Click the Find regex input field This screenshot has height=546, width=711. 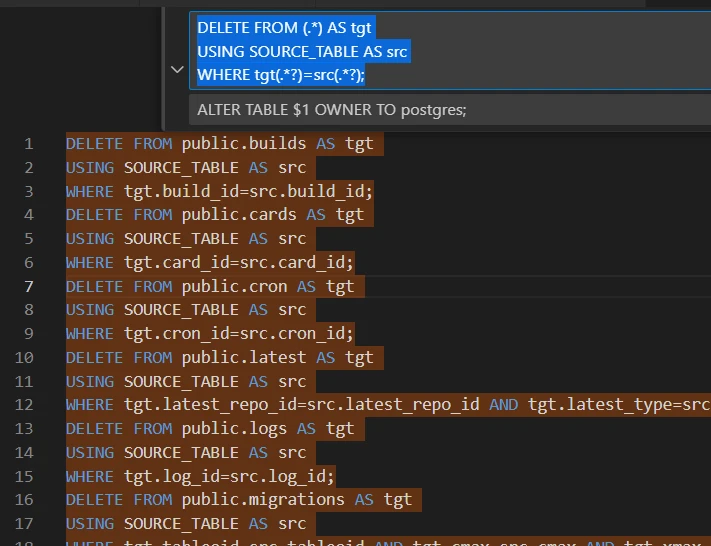pos(450,51)
